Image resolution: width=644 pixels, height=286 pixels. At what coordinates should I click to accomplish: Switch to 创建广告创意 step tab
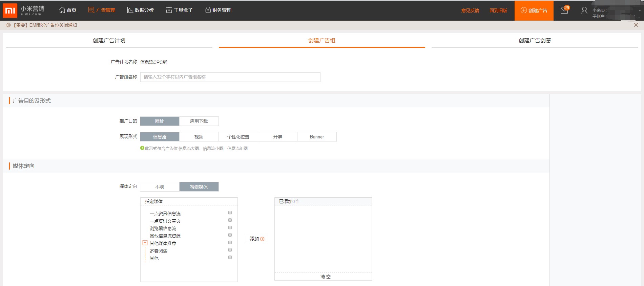(x=535, y=41)
